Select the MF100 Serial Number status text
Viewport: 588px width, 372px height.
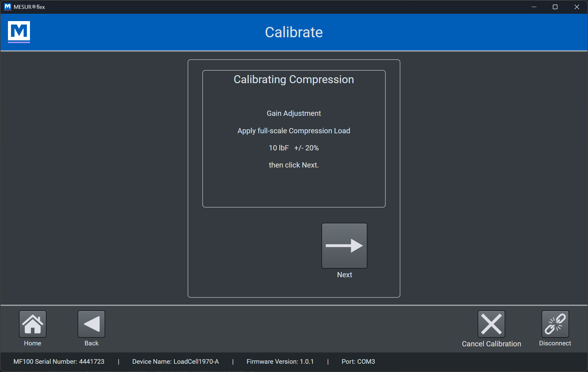click(x=59, y=362)
